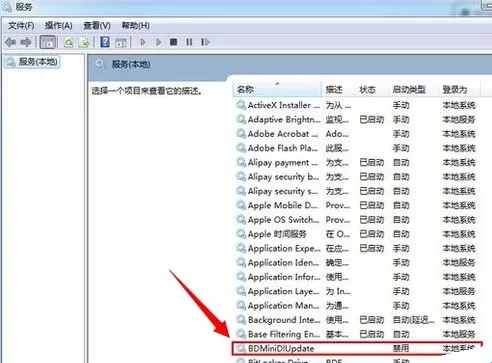Open the 帮助(H) menu
The width and height of the screenshot is (492, 363).
(x=135, y=26)
